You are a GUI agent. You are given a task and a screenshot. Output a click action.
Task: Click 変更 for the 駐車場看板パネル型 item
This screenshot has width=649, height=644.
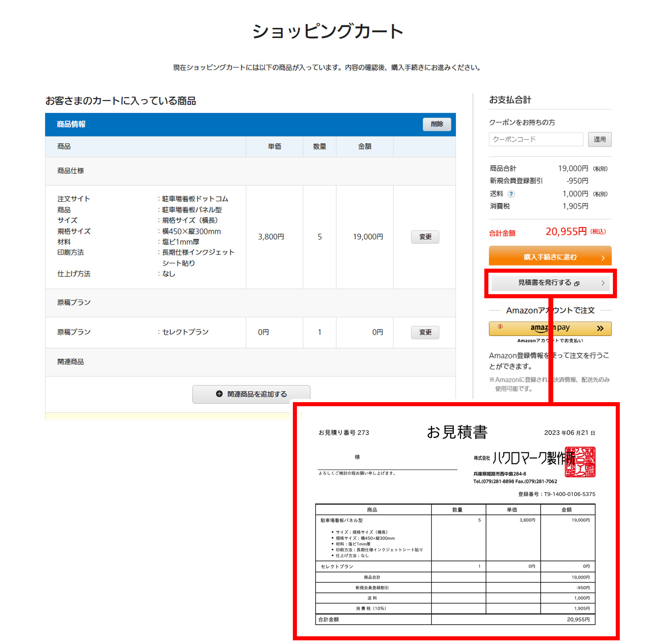[425, 237]
